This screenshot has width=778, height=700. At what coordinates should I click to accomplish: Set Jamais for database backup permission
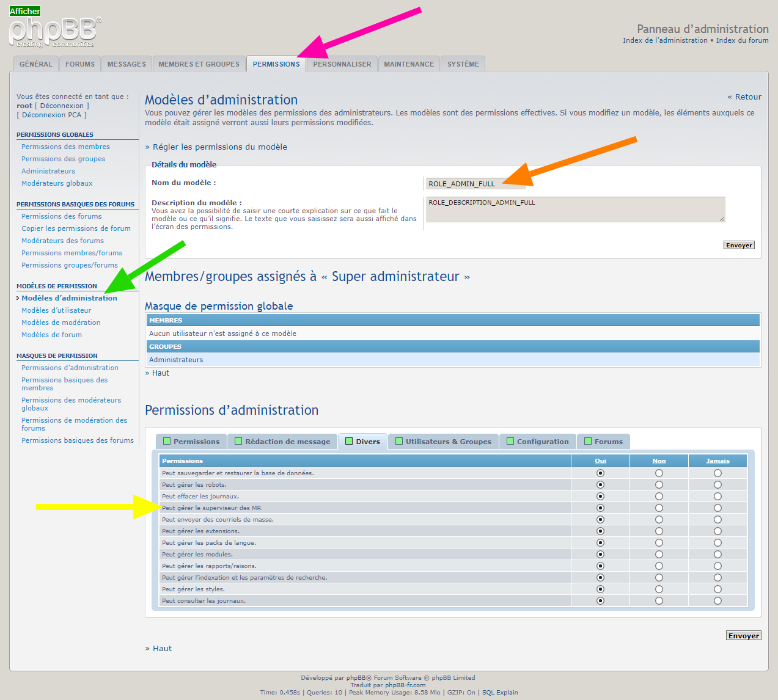717,473
